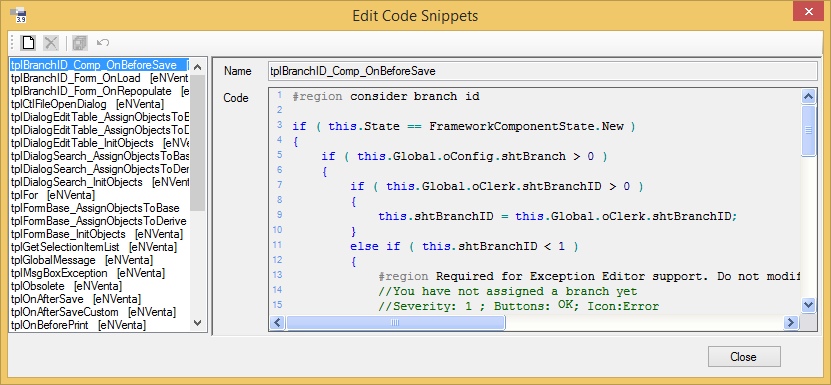831x385 pixels.
Task: Select tplObsolete snippet
Action: pyautogui.click(x=99, y=286)
